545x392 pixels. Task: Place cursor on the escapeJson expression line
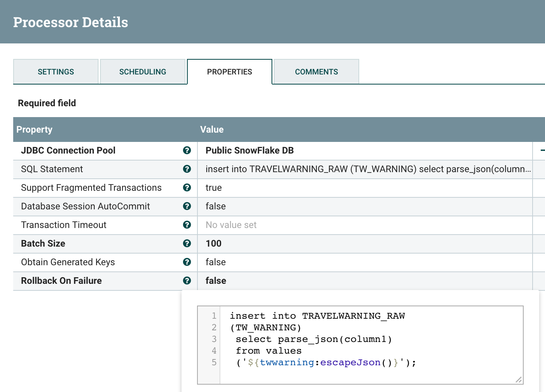pos(326,363)
